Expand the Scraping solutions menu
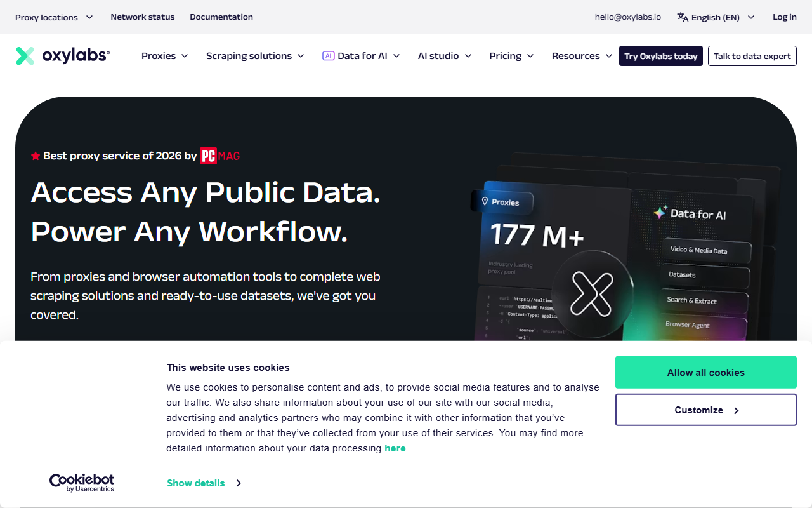Screen dimensions: 812x508 pos(255,56)
